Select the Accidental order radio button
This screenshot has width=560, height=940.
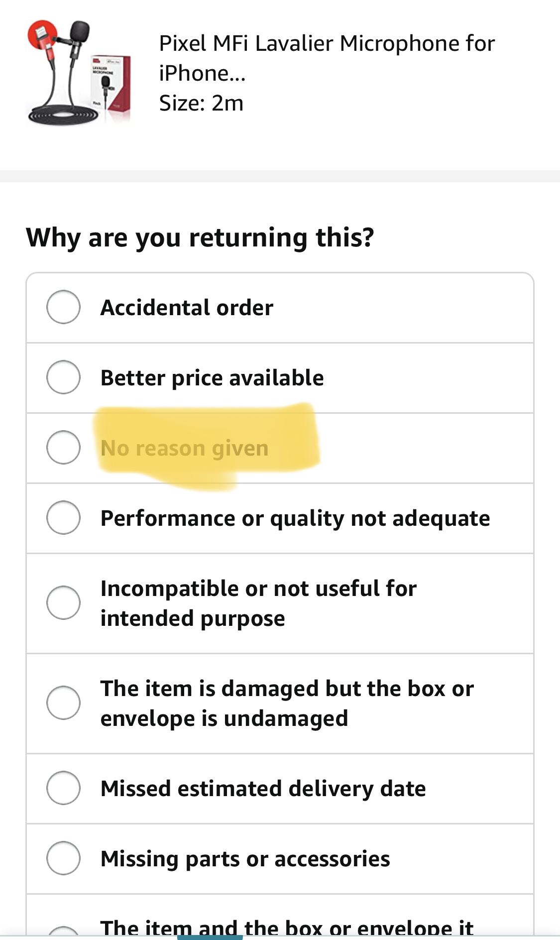tap(63, 307)
